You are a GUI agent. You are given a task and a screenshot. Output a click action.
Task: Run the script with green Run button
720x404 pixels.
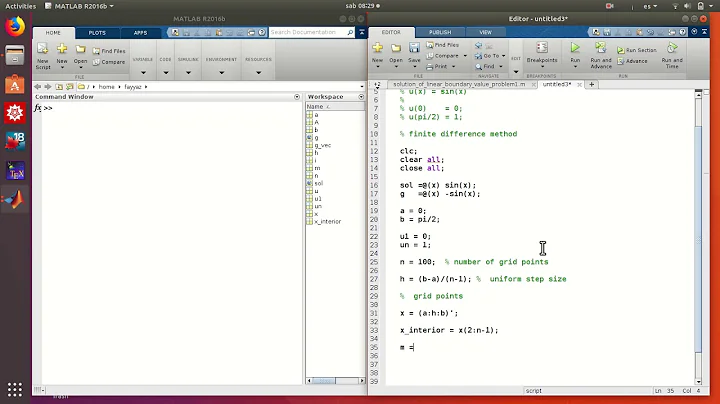click(x=575, y=48)
